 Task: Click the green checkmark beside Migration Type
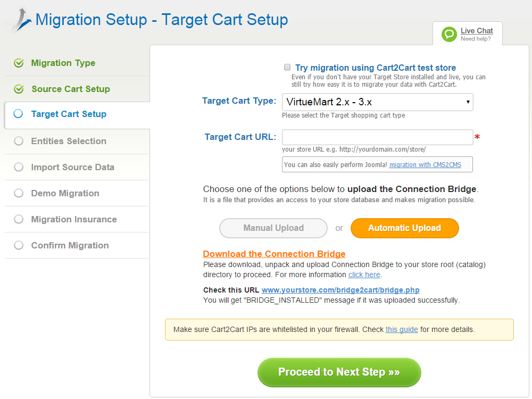tap(19, 63)
